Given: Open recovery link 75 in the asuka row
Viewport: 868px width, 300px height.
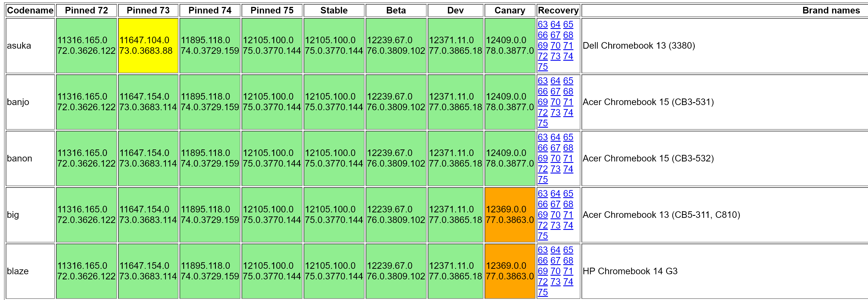Looking at the screenshot, I should click(x=543, y=67).
